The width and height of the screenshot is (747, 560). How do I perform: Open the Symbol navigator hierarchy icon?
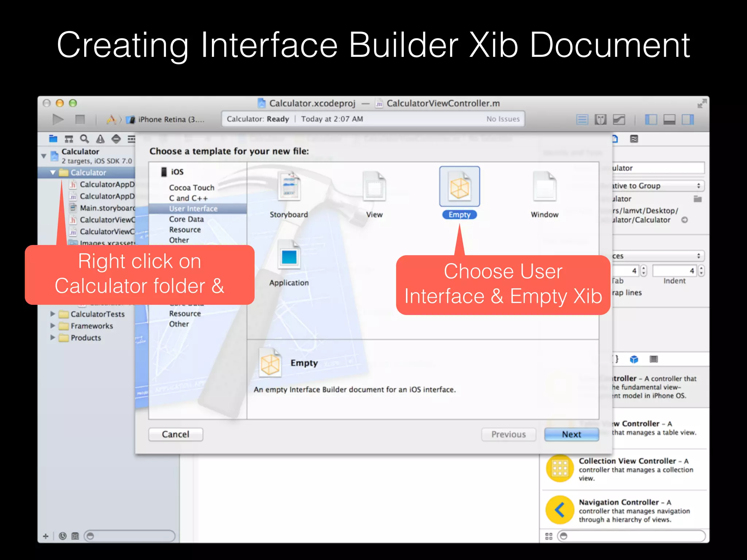69,139
